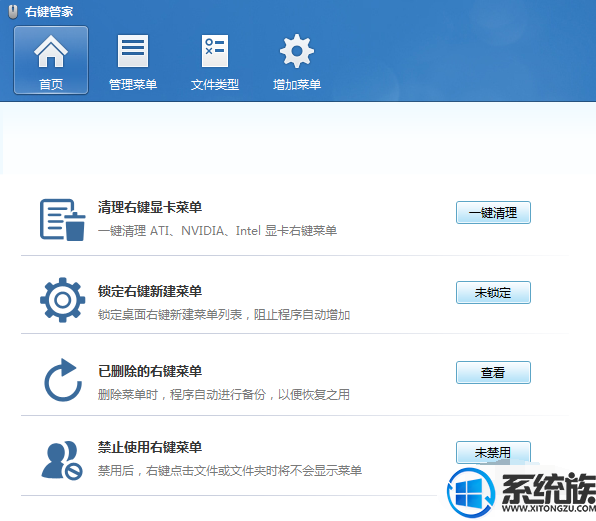Click the gear icon beside 锁定右键新建菜单
The height and width of the screenshot is (521, 596).
[63, 300]
